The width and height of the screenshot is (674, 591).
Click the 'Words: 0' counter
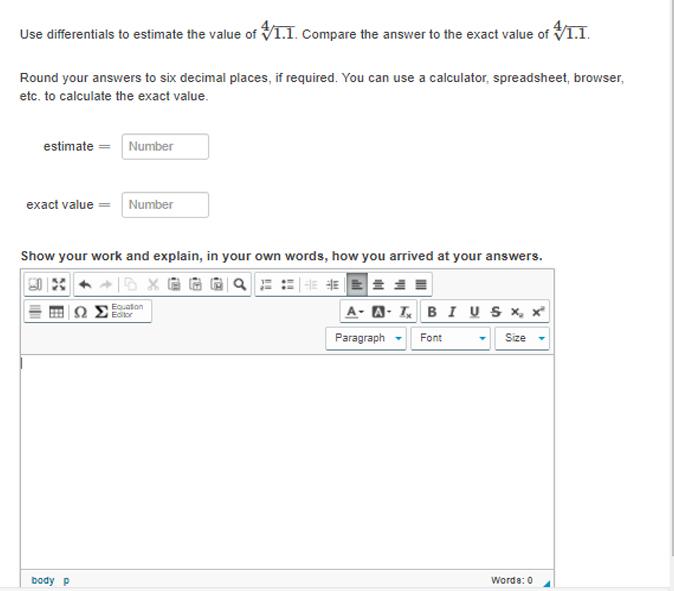512,580
